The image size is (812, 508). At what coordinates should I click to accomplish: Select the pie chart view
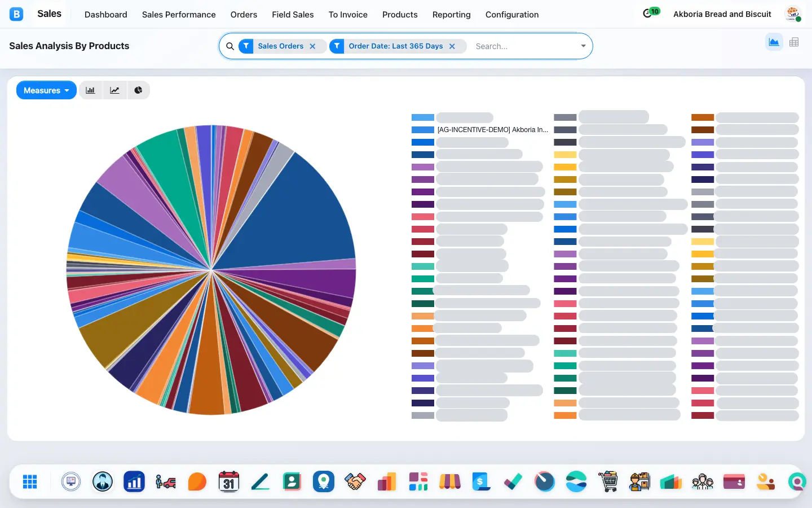click(138, 90)
